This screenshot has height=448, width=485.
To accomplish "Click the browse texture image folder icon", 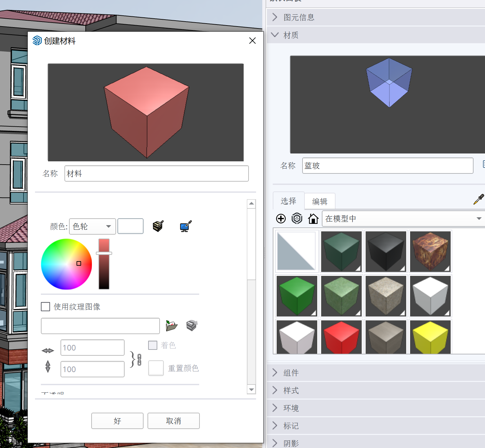I will point(171,326).
